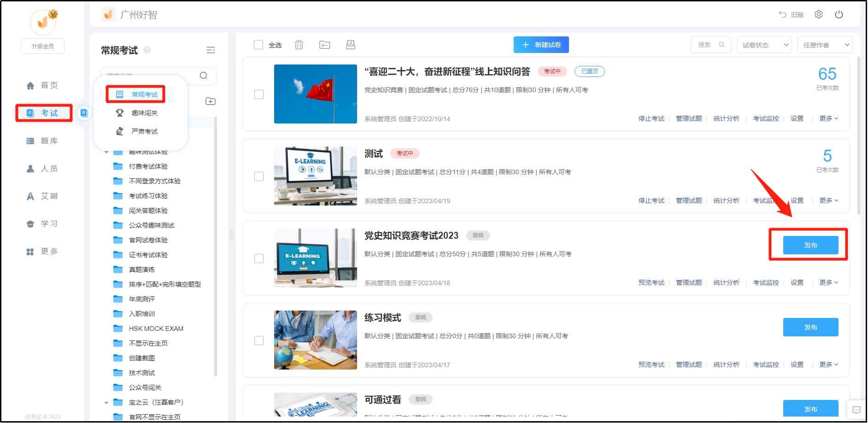Click the delete (trash) icon above the exam list
This screenshot has height=423, width=868.
[299, 45]
